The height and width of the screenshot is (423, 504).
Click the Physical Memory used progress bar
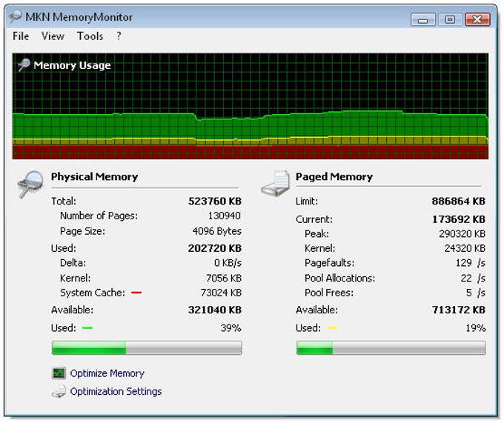(x=147, y=348)
